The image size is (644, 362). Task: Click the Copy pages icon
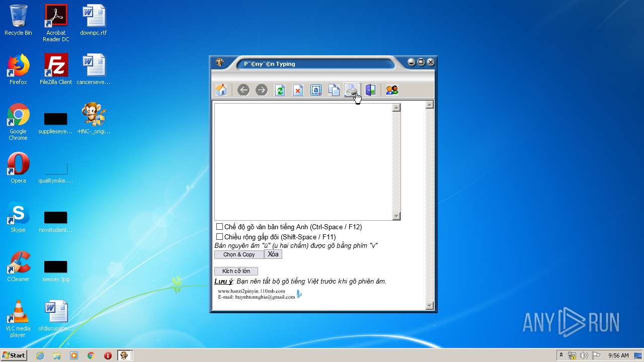coord(334,90)
